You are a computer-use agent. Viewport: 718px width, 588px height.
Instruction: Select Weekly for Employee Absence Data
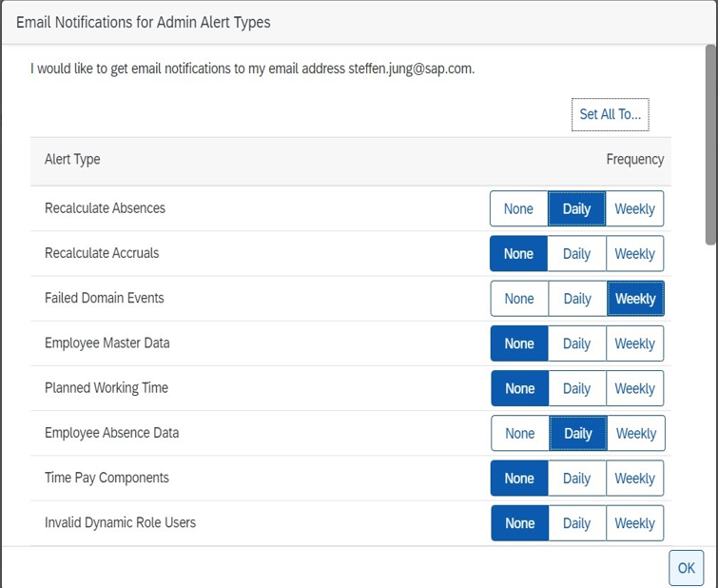click(636, 433)
